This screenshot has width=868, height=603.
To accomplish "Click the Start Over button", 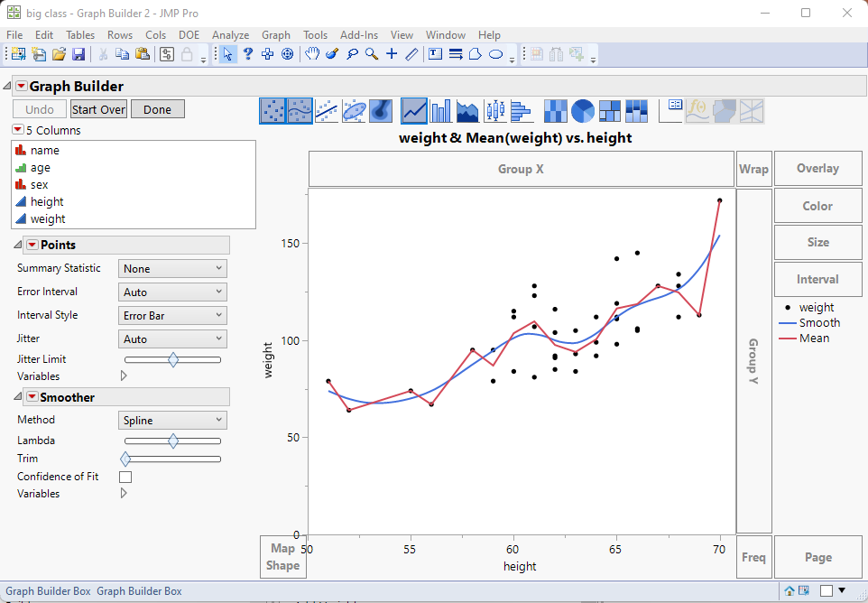I will (98, 108).
